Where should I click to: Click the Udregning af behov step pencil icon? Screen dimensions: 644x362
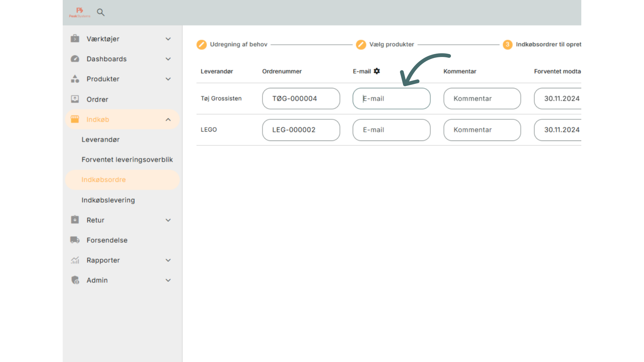pyautogui.click(x=202, y=44)
